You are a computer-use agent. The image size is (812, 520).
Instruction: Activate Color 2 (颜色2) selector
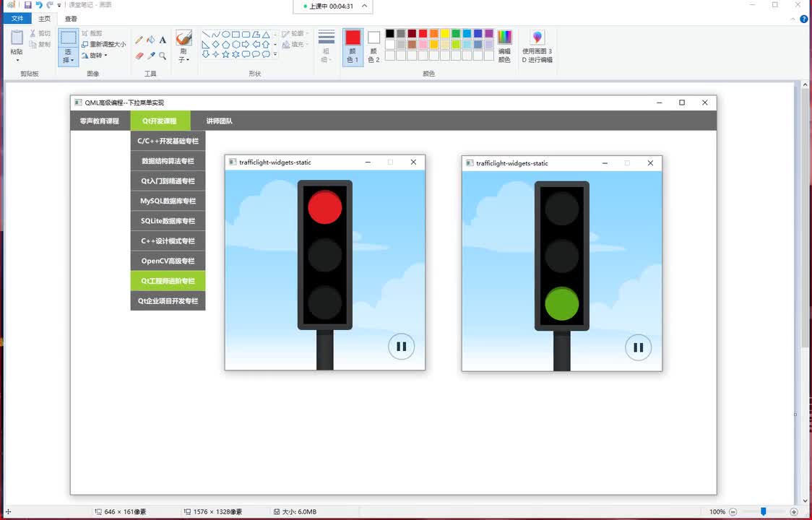tap(374, 47)
